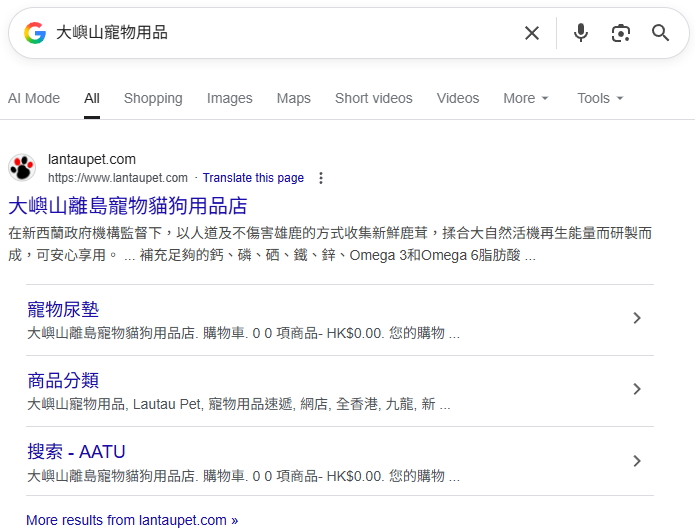Open the Shopping tab
The height and width of the screenshot is (531, 695).
pos(153,98)
